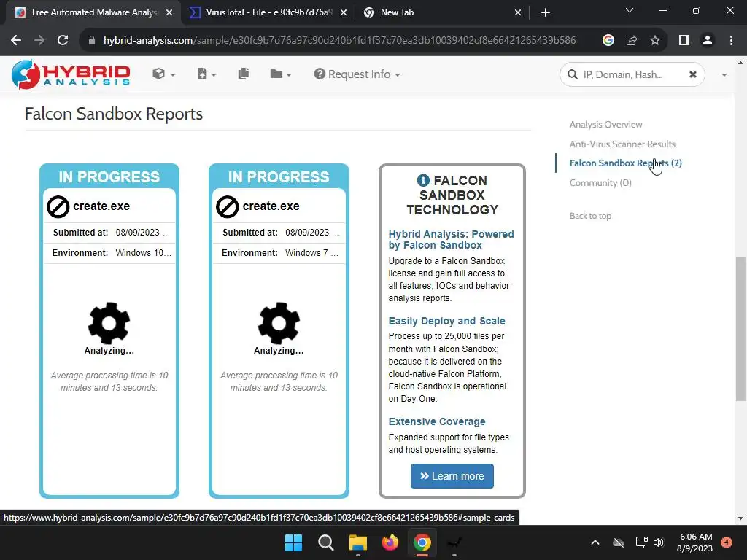Image resolution: width=747 pixels, height=560 pixels.
Task: Show hidden system tray icons
Action: tap(595, 542)
